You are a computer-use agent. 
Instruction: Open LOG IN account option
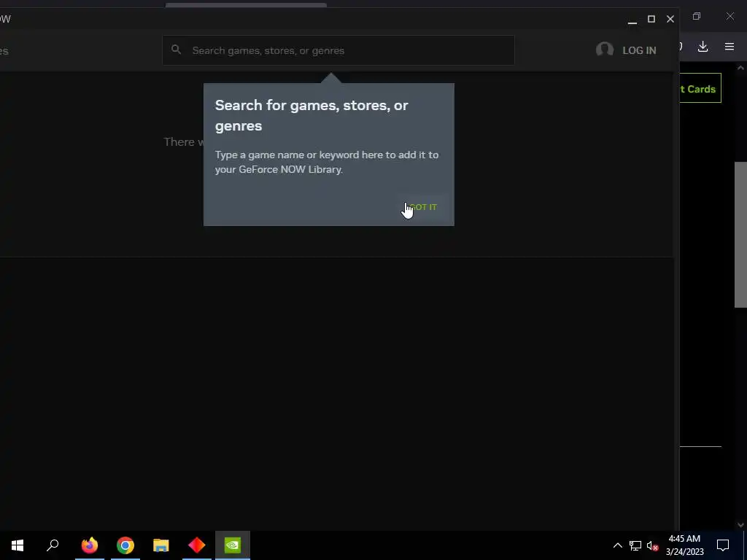coord(639,50)
